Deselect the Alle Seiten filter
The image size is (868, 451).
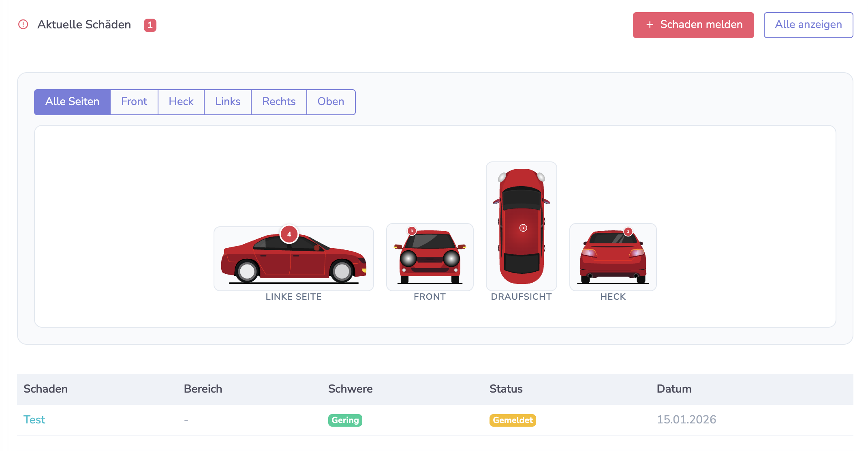point(72,102)
